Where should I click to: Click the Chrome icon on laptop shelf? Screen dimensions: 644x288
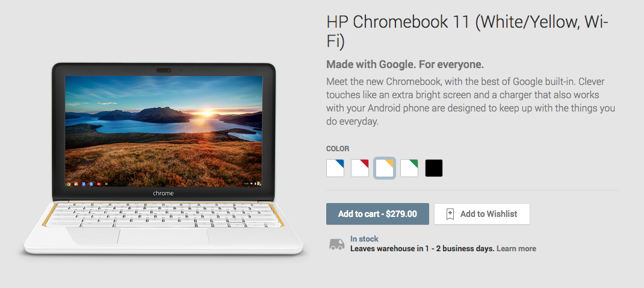[69, 184]
